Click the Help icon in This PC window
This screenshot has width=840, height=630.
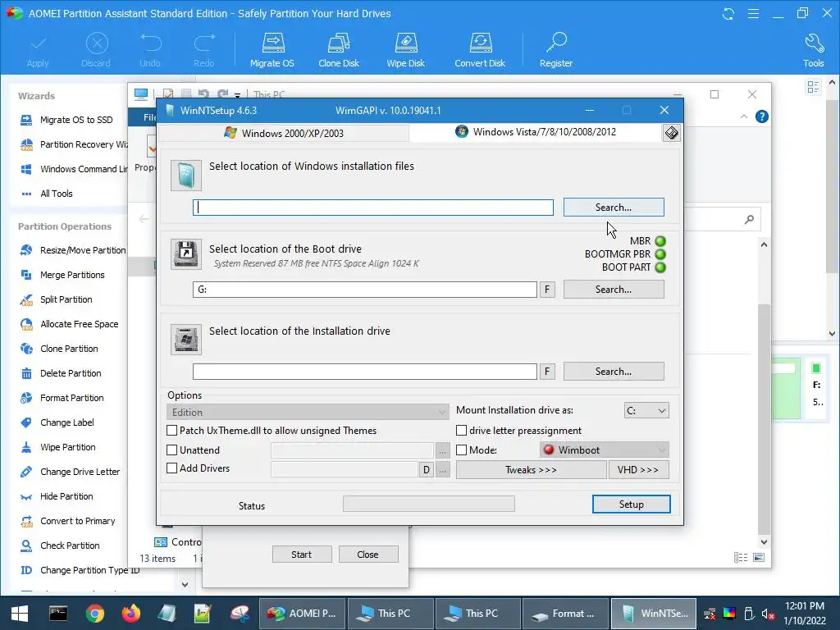click(x=762, y=116)
